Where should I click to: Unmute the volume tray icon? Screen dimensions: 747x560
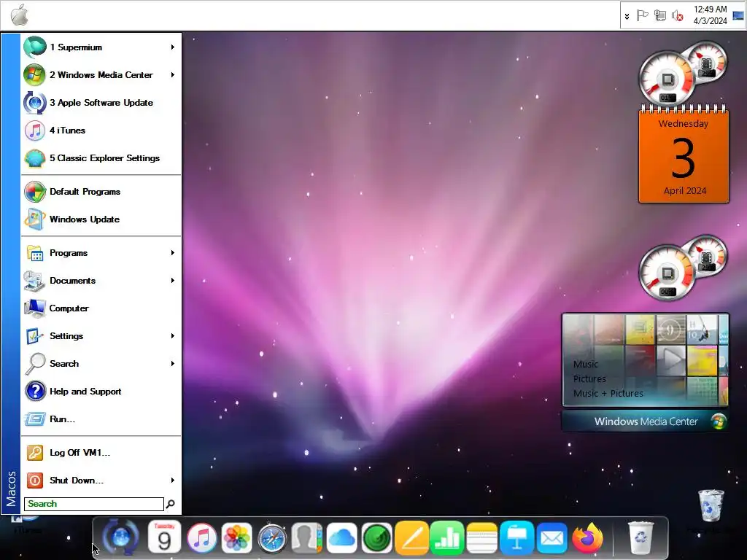click(x=677, y=16)
